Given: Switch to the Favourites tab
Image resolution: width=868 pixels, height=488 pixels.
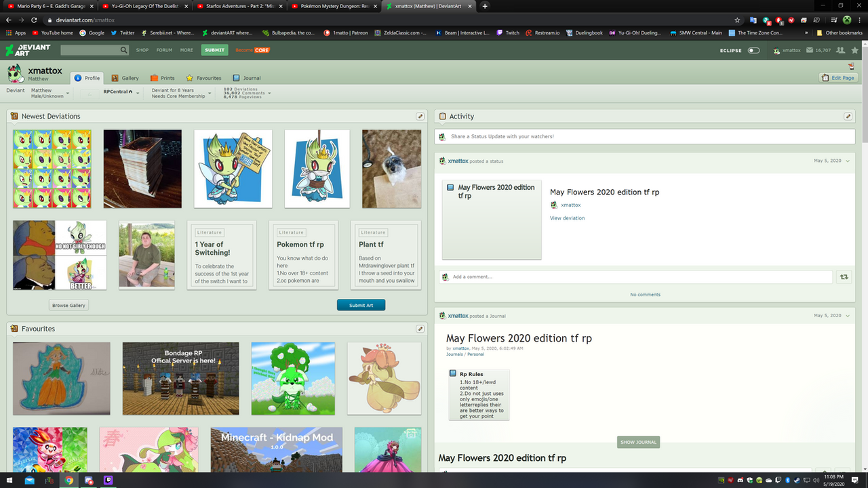Looking at the screenshot, I should 204,78.
